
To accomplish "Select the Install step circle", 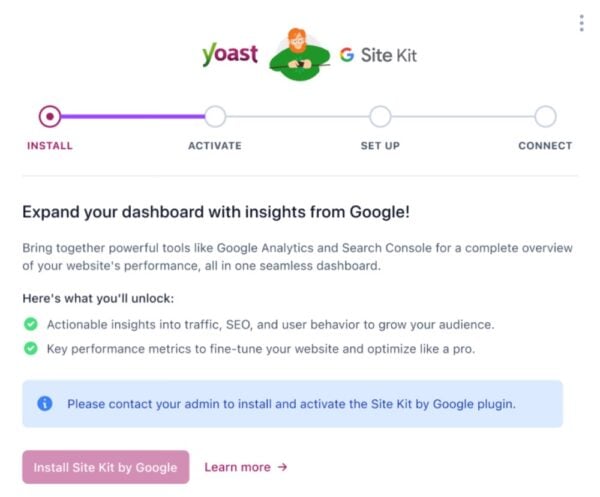I will click(x=50, y=116).
